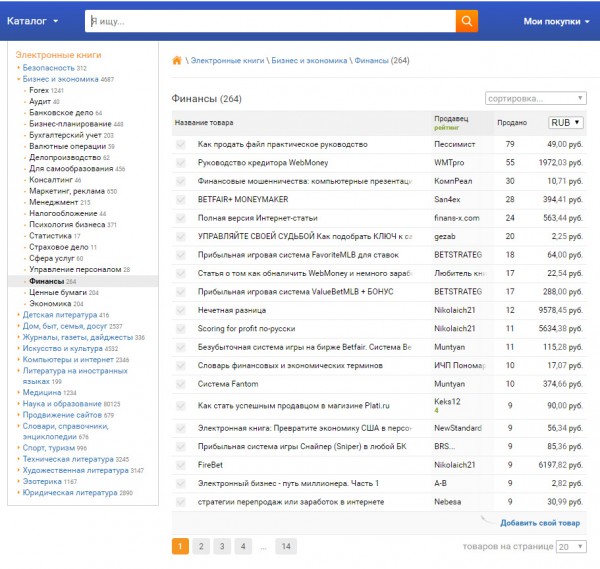Change items per page dropdown

[x=571, y=547]
